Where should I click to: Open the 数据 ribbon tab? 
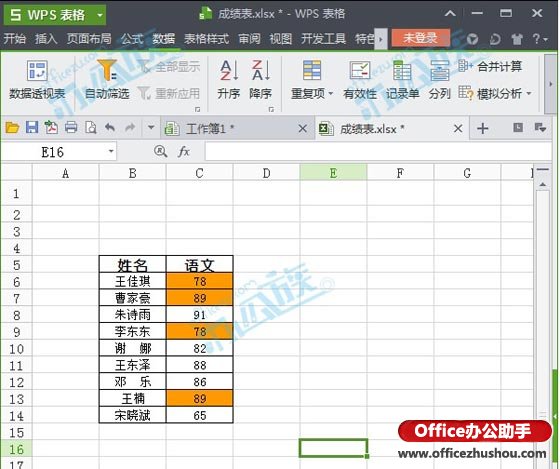click(x=164, y=38)
